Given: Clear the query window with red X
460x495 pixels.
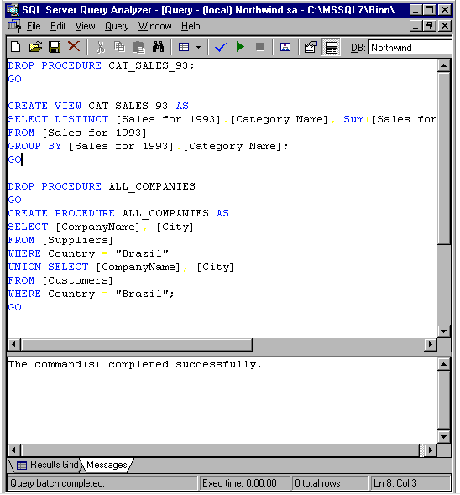Looking at the screenshot, I should pyautogui.click(x=74, y=46).
